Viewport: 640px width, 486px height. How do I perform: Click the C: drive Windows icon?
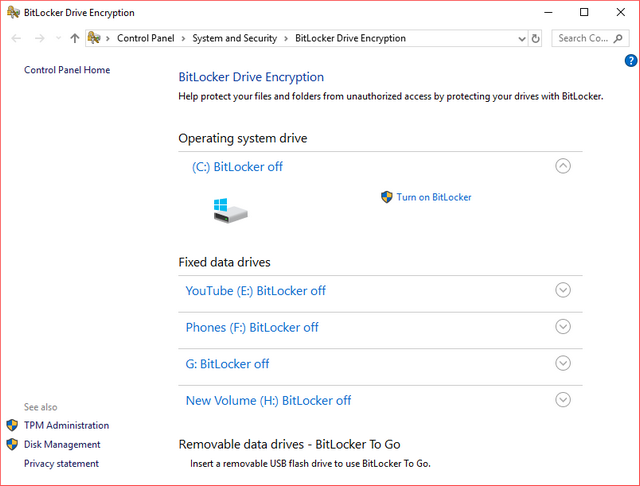click(230, 209)
